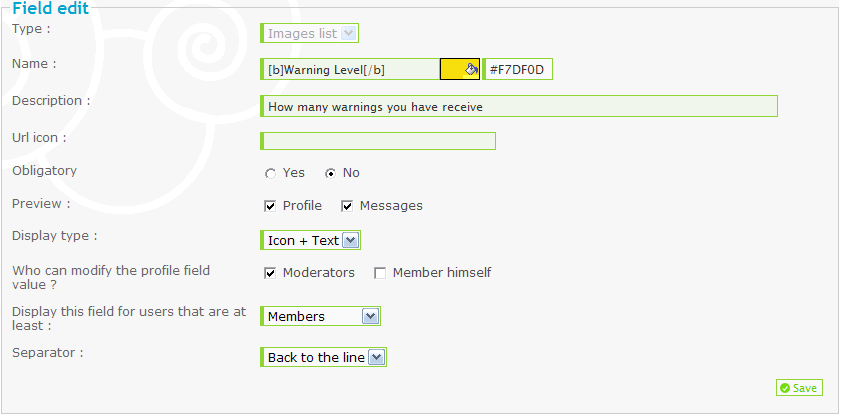
Task: Click the green checkmark icon on Save
Action: coord(785,388)
